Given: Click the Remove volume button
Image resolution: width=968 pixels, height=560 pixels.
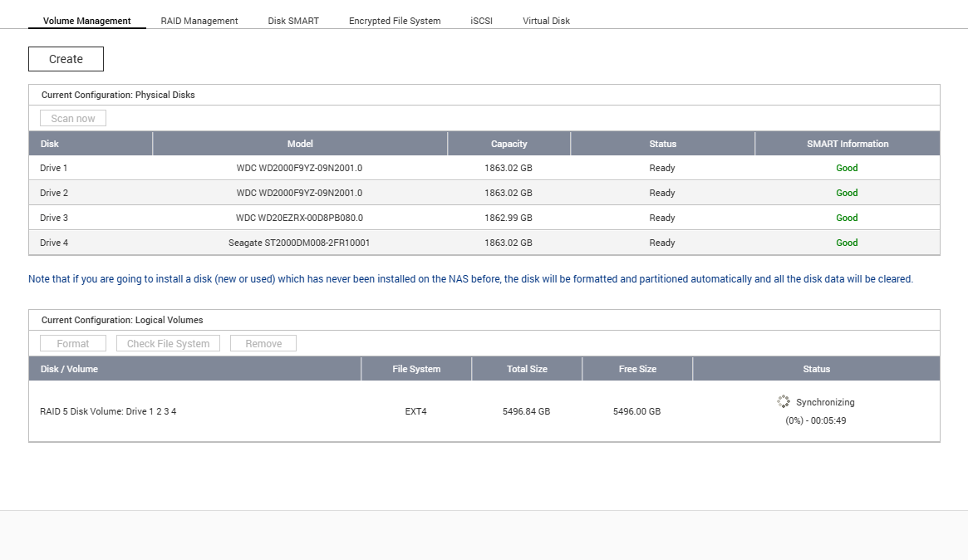Looking at the screenshot, I should pyautogui.click(x=263, y=344).
